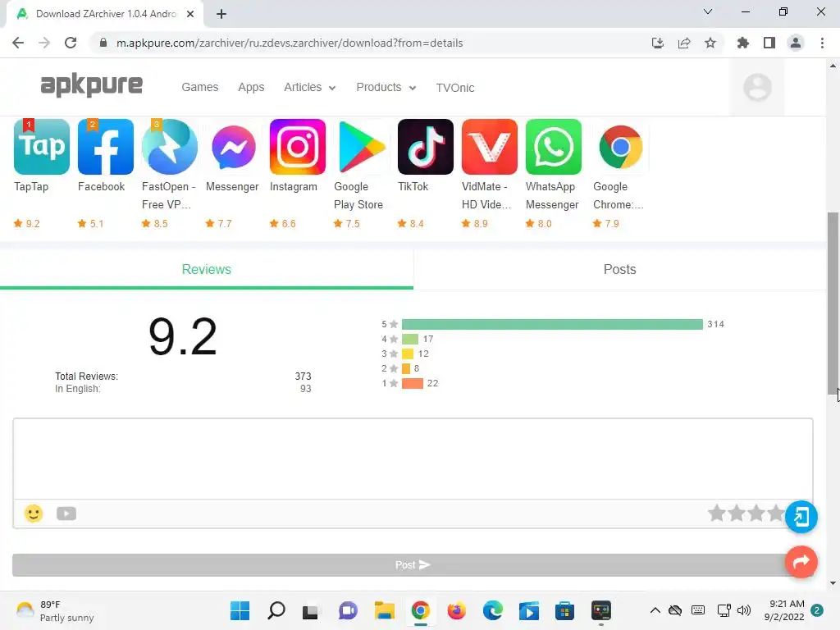This screenshot has width=840, height=630.
Task: Open the clock showing 9:21 AM
Action: [x=784, y=610]
